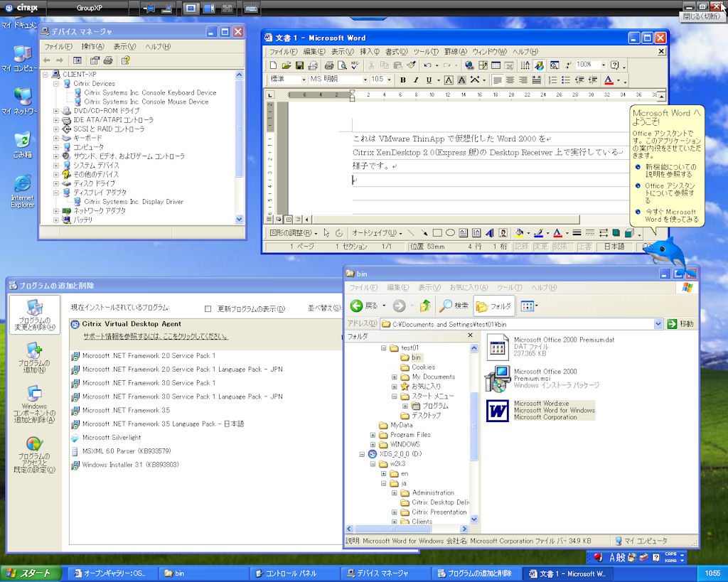The image size is (728, 582).
Task: Open the 挿入 menu in Word
Action: click(370, 51)
